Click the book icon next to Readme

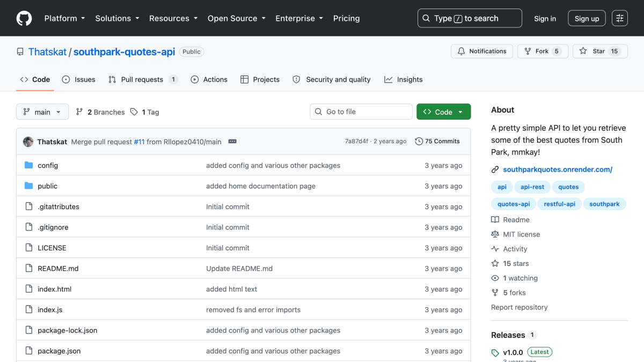pyautogui.click(x=495, y=220)
